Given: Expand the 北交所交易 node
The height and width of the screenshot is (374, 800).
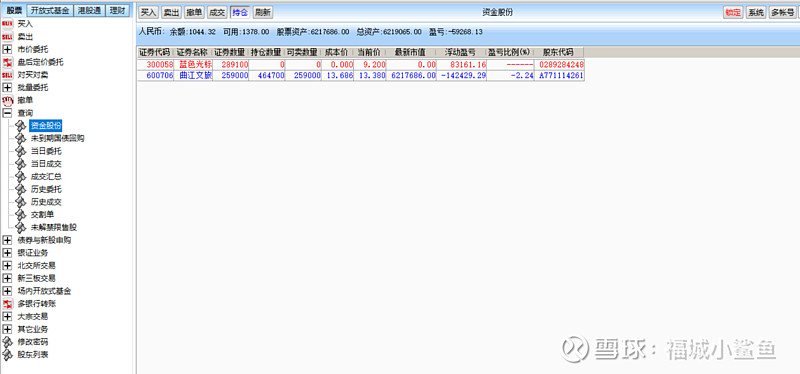Looking at the screenshot, I should click(8, 265).
